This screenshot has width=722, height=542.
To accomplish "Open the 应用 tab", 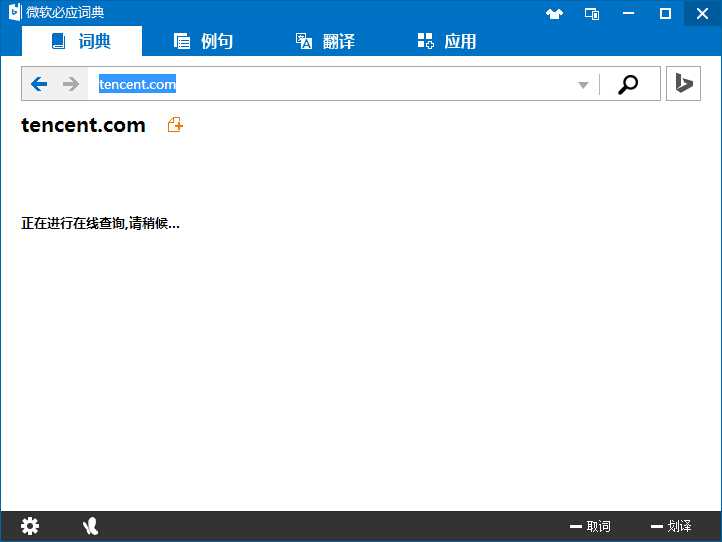I will click(447, 41).
